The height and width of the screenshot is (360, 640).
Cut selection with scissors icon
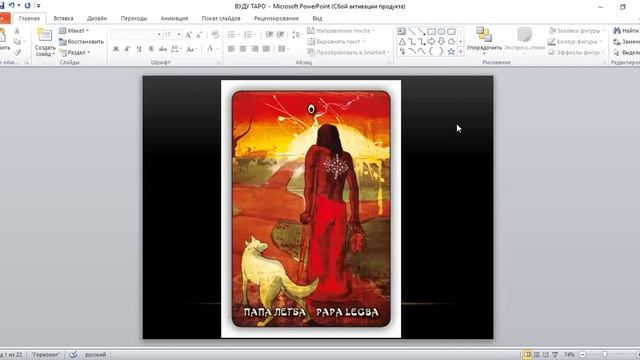click(x=17, y=31)
